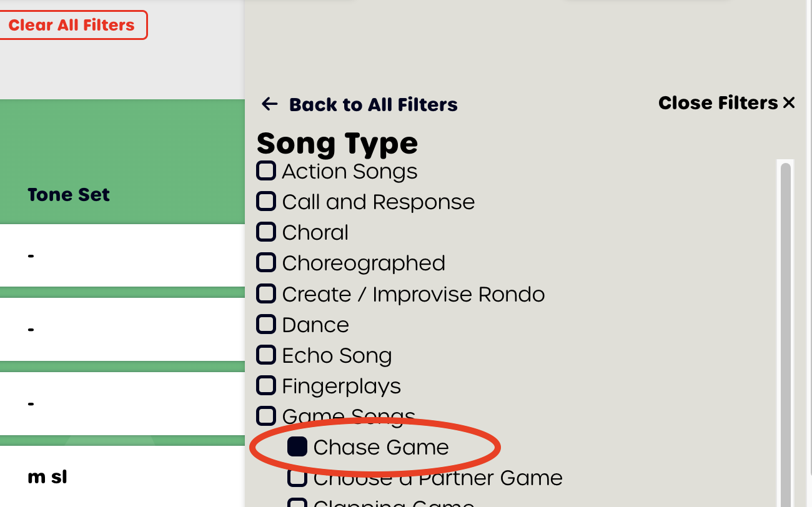Click the filter list vertical scrollbar
The width and height of the screenshot is (812, 507).
pyautogui.click(x=785, y=312)
